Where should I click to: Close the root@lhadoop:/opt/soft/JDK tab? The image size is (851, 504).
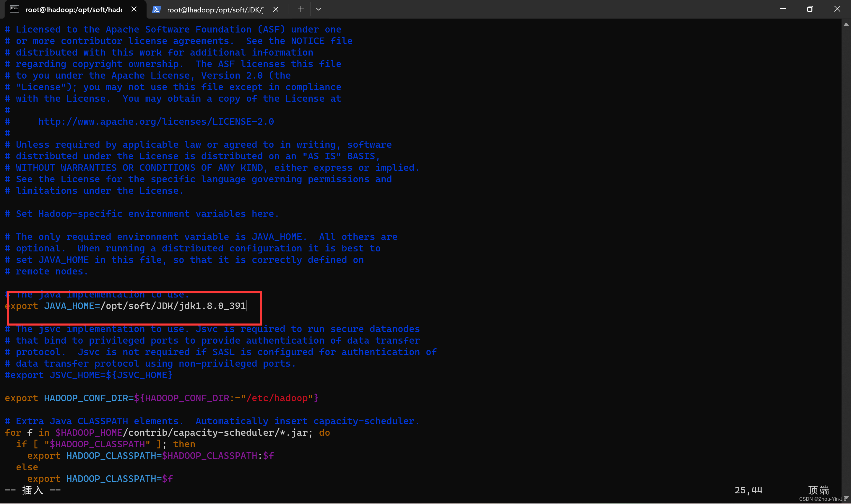point(276,9)
